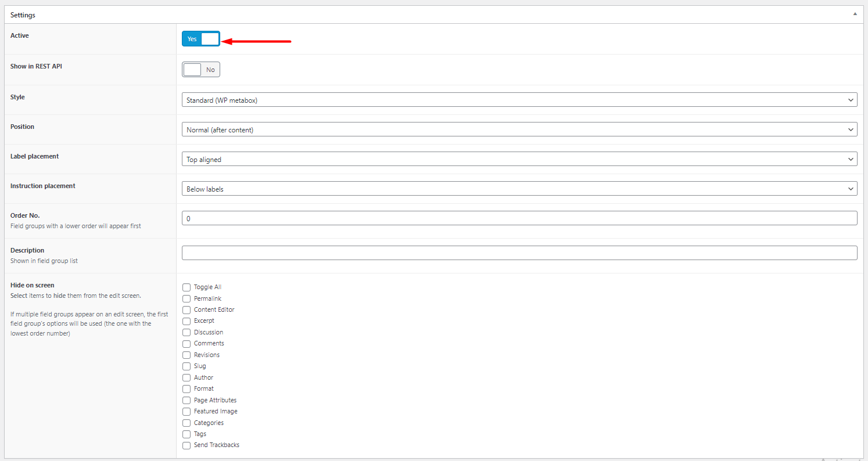The image size is (868, 461).
Task: Check the Discussion checkbox
Action: pos(186,332)
